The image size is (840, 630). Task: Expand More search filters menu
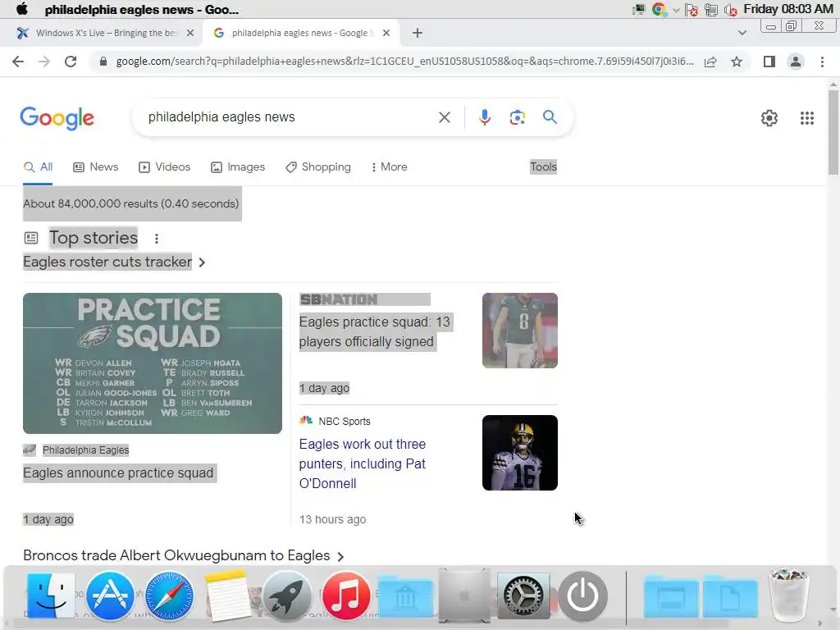[389, 167]
